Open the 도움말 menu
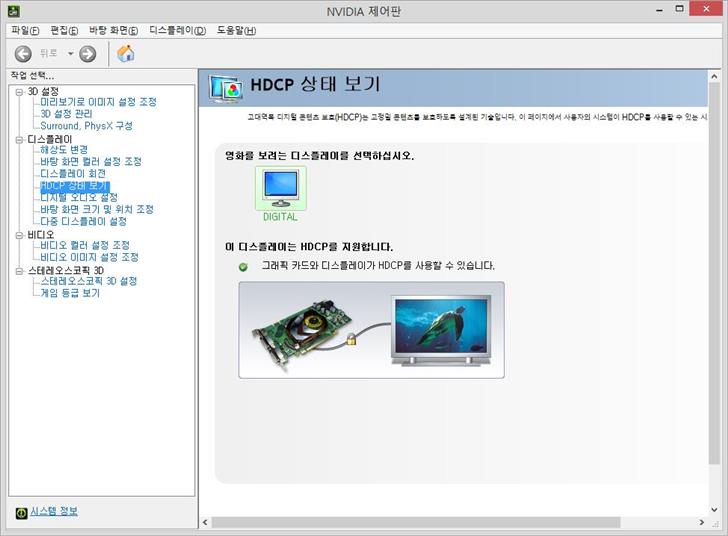 tap(236, 31)
